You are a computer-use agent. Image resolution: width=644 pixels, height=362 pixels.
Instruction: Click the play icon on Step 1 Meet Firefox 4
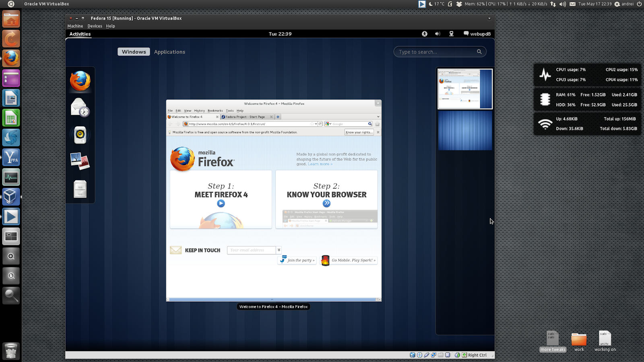(x=221, y=204)
